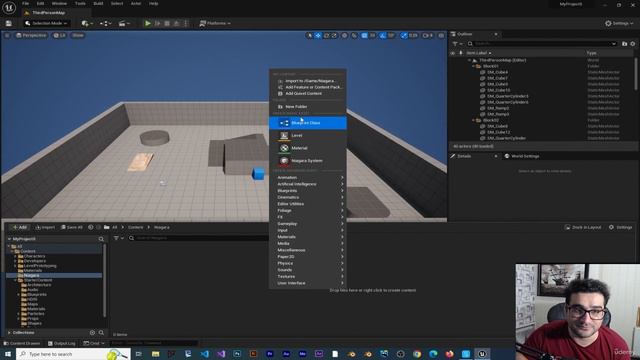Start Play in Editor with green play button
Screen dimensions: 640x360
tap(148, 23)
